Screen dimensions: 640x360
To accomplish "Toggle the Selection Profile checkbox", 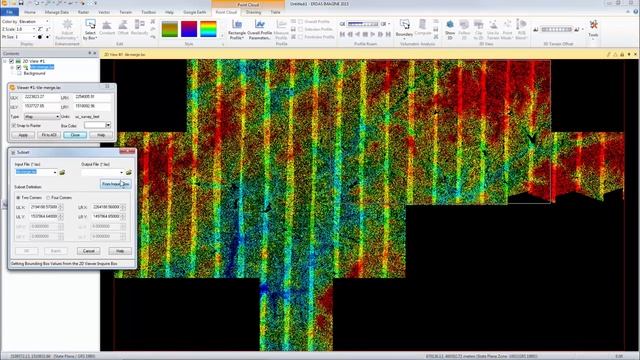I will (x=300, y=29).
